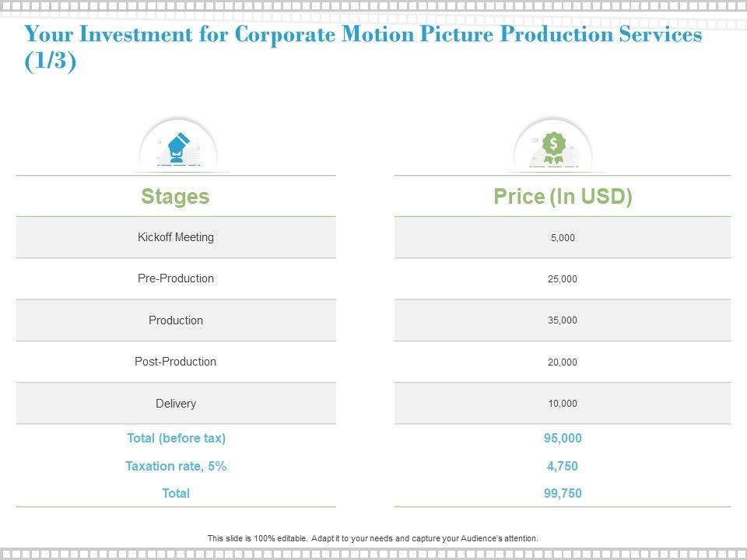This screenshot has width=747, height=560.
Task: Click the 35,000 price value
Action: click(x=563, y=320)
